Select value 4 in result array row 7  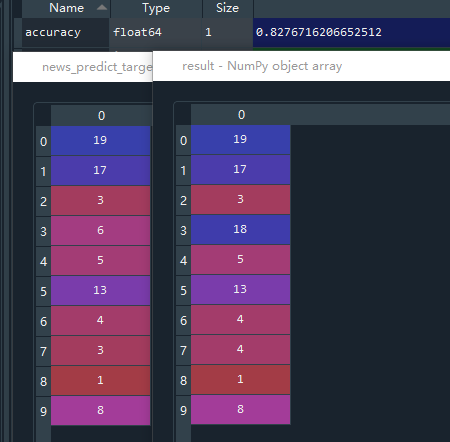pos(240,349)
